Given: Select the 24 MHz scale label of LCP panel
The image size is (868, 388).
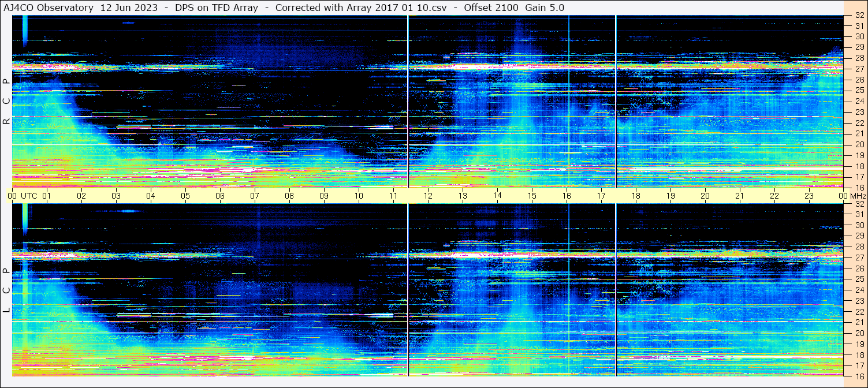Looking at the screenshot, I should tap(859, 290).
